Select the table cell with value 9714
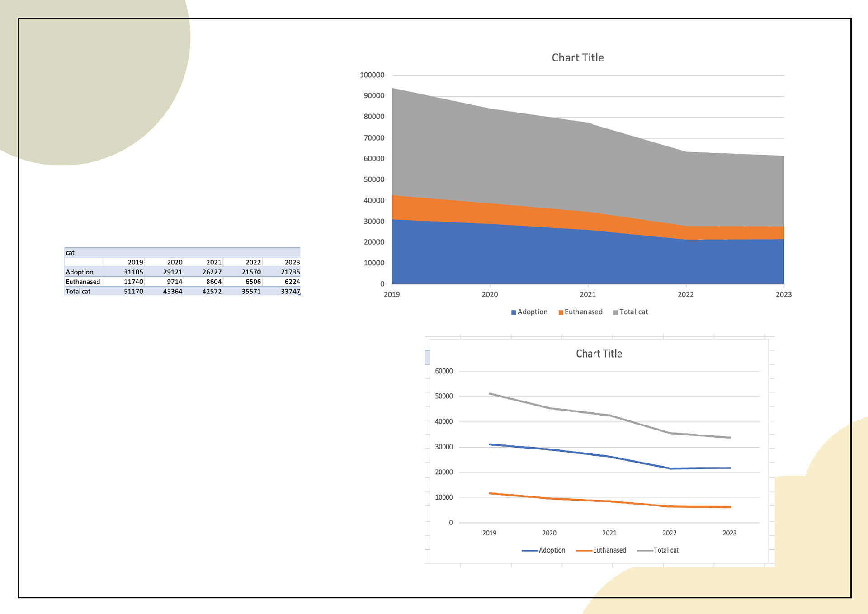 pyautogui.click(x=164, y=281)
